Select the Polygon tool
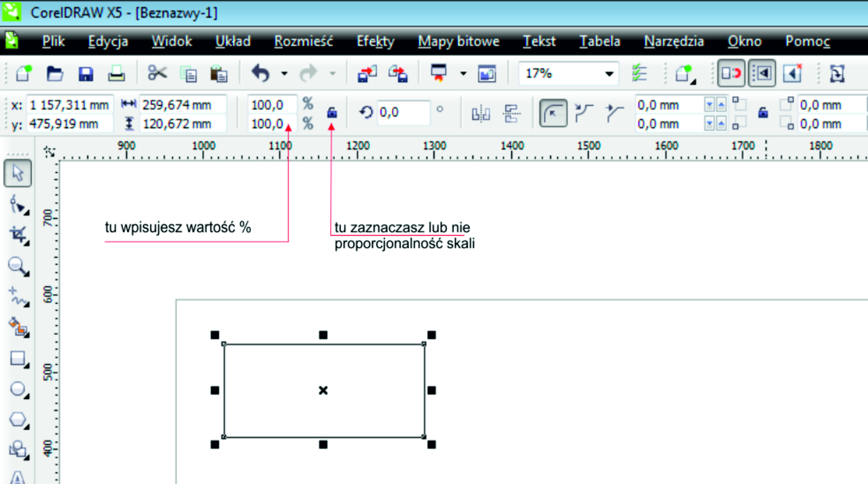Image resolution: width=868 pixels, height=484 pixels. (18, 420)
